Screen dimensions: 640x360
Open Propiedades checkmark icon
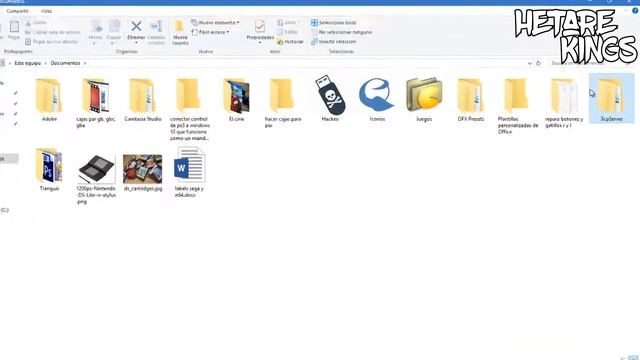coord(260,27)
